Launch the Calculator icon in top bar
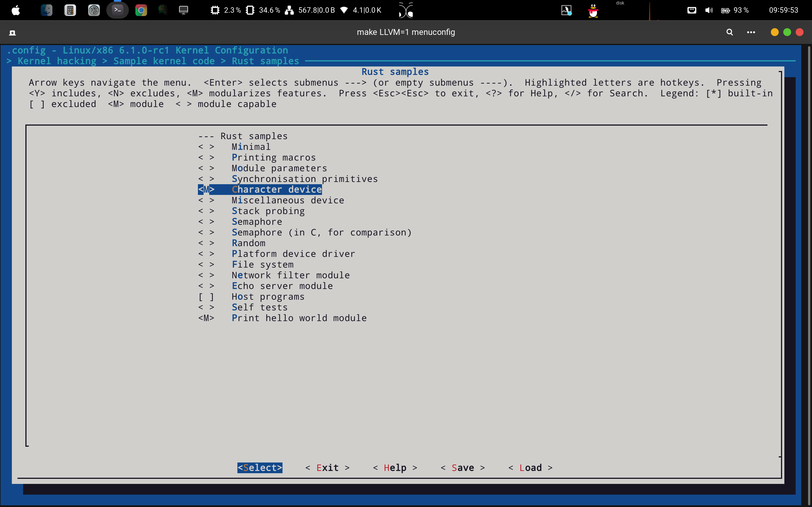The height and width of the screenshot is (507, 812). tap(70, 10)
